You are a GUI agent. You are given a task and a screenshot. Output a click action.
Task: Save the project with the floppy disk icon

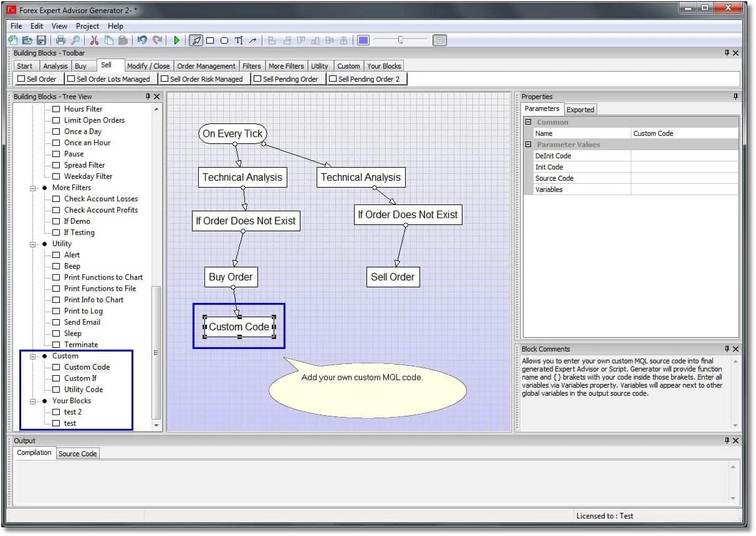pos(42,40)
